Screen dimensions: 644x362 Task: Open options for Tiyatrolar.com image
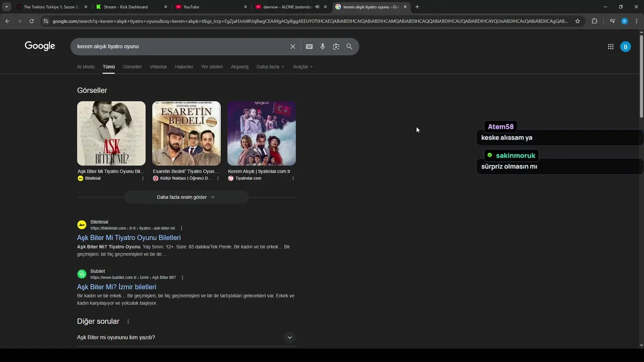(x=293, y=178)
